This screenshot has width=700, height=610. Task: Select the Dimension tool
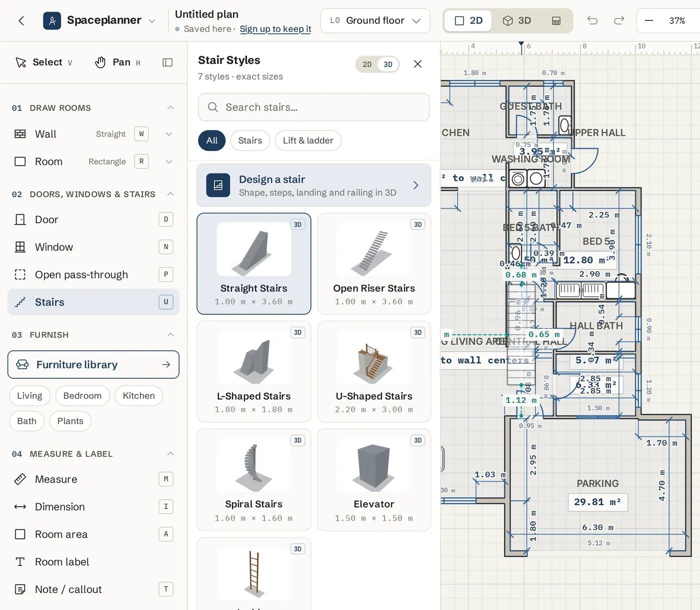click(x=93, y=507)
